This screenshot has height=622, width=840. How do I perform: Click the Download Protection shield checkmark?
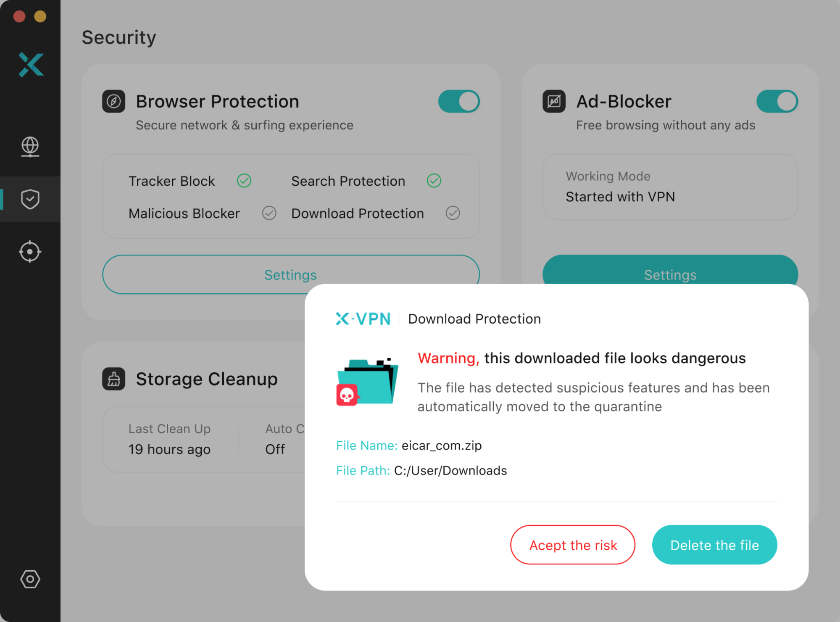tap(453, 213)
